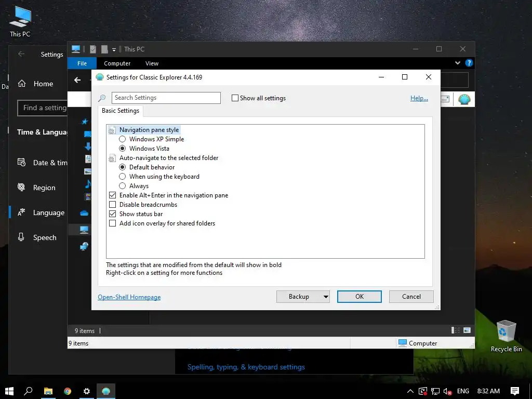Open the Backup dropdown arrow
532x399 pixels.
pyautogui.click(x=326, y=297)
